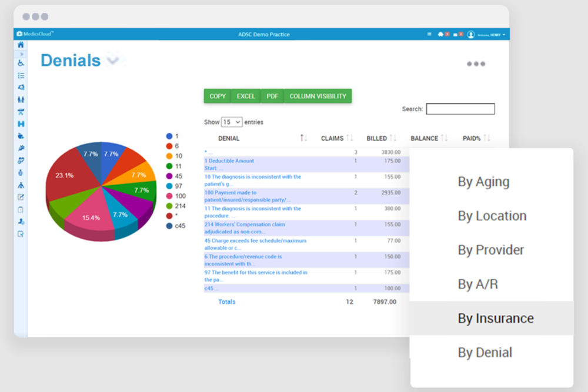Screen dimensions: 588x392
Task: Click the pencil-and-paper edit icon in sidebar
Action: [21, 197]
